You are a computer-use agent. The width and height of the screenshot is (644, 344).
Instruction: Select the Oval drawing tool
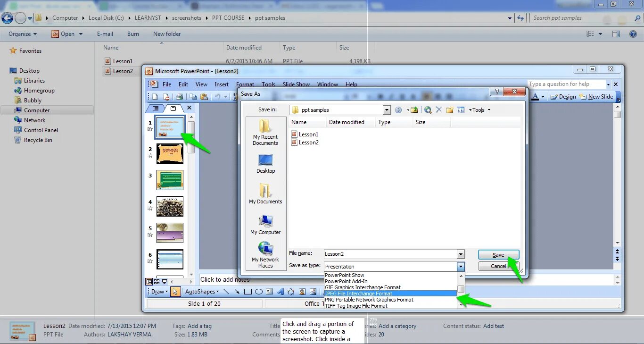tap(259, 292)
